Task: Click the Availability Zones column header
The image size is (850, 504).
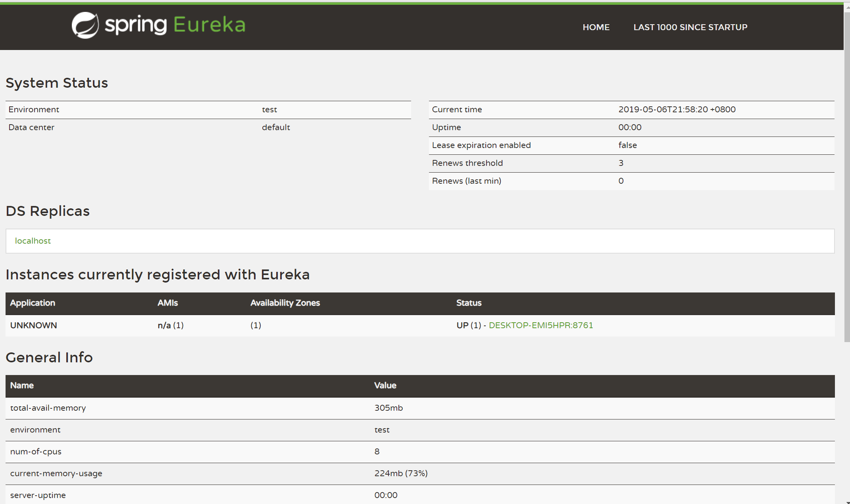Action: (285, 303)
